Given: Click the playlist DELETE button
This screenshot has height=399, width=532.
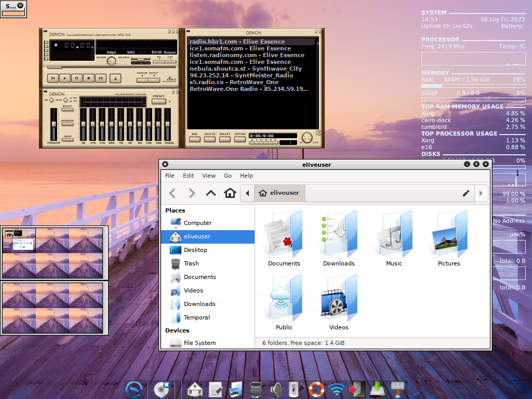Looking at the screenshot, I should pyautogui.click(x=210, y=139).
